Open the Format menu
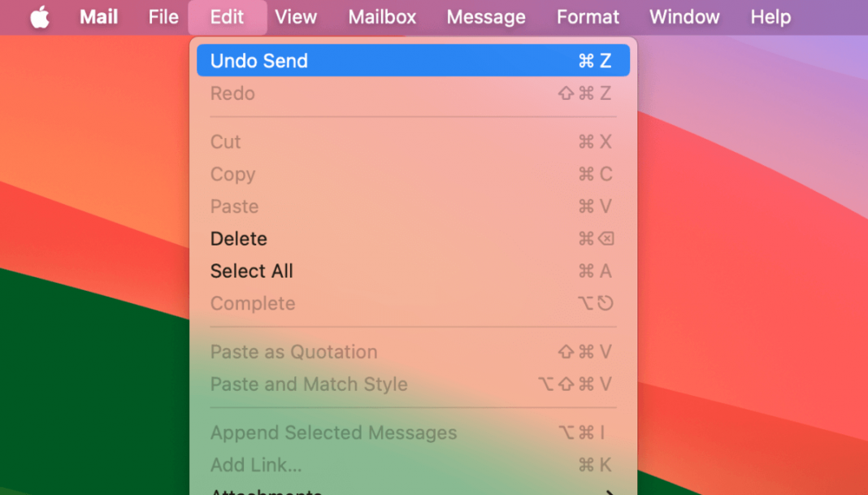The image size is (868, 495). coord(587,16)
